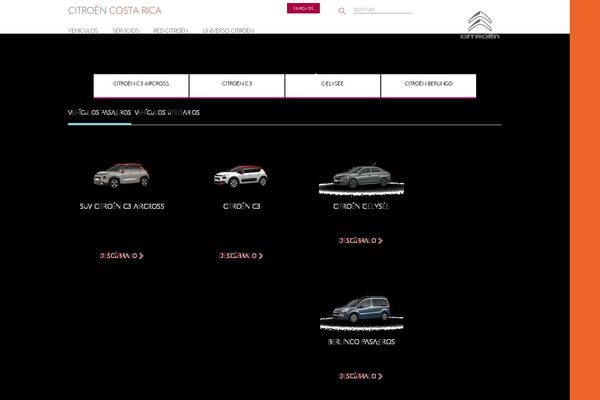
Task: Select the Citroën C3 box
Action: tap(237, 86)
